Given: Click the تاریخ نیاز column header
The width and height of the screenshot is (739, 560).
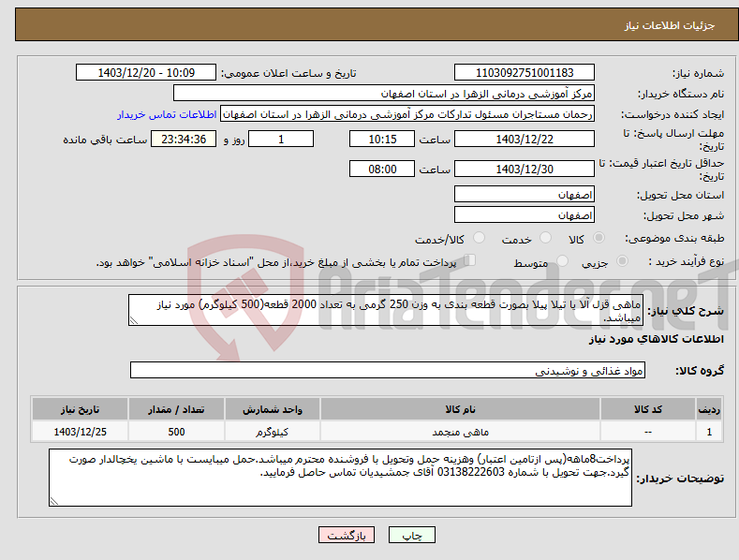Looking at the screenshot, I should [x=81, y=409].
